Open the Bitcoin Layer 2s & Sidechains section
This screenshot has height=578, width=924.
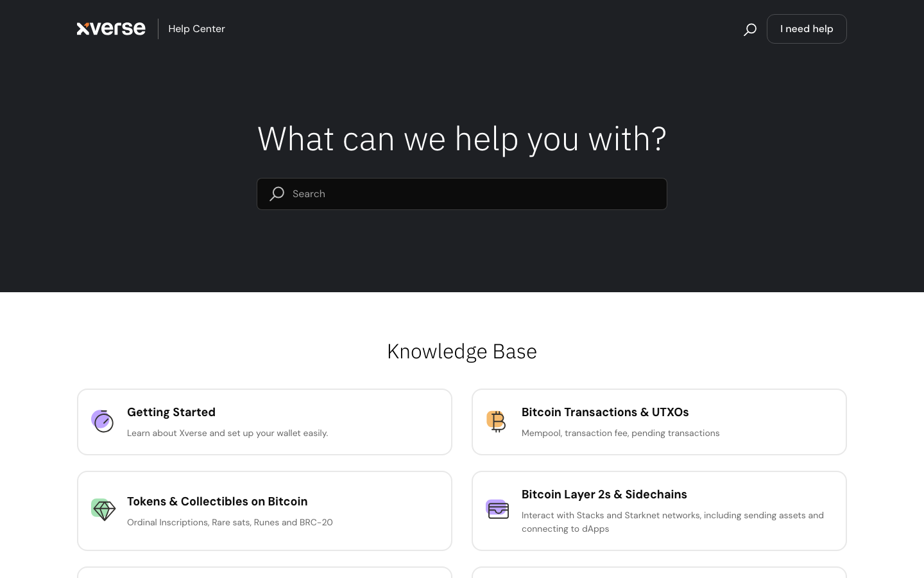659,511
